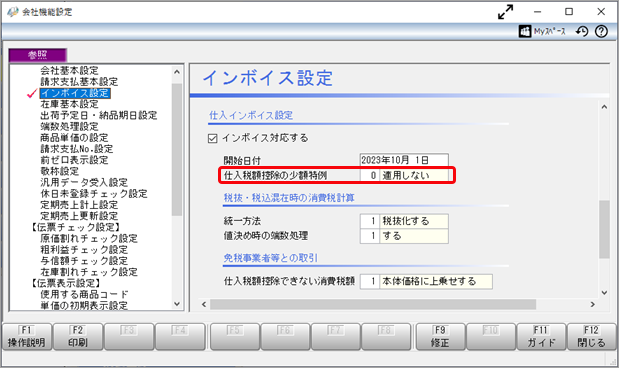Click the horizontal scroll-right arrow

click(593, 304)
